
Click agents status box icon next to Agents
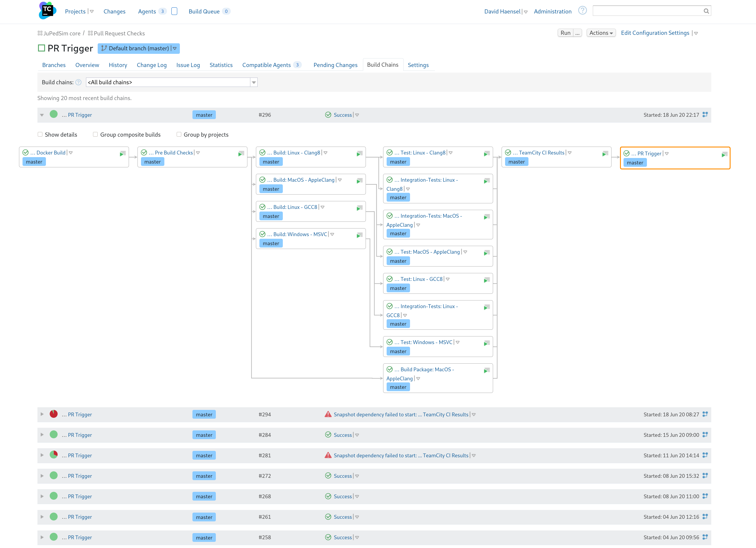[x=174, y=11]
